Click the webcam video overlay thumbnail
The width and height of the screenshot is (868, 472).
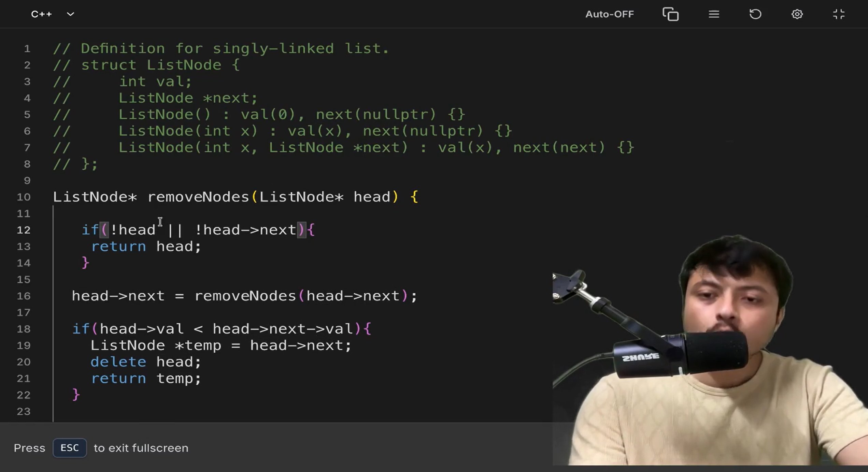(x=710, y=351)
